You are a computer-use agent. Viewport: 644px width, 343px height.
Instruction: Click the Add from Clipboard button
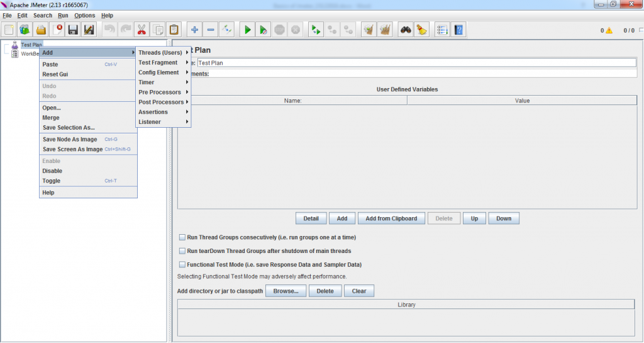pos(391,218)
